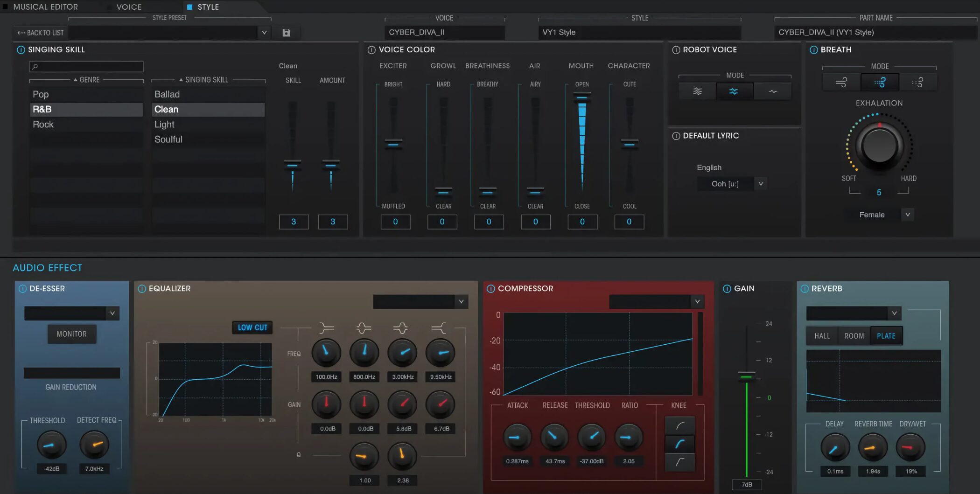Select the bottom compressor knee curve
The height and width of the screenshot is (494, 980).
tap(680, 462)
